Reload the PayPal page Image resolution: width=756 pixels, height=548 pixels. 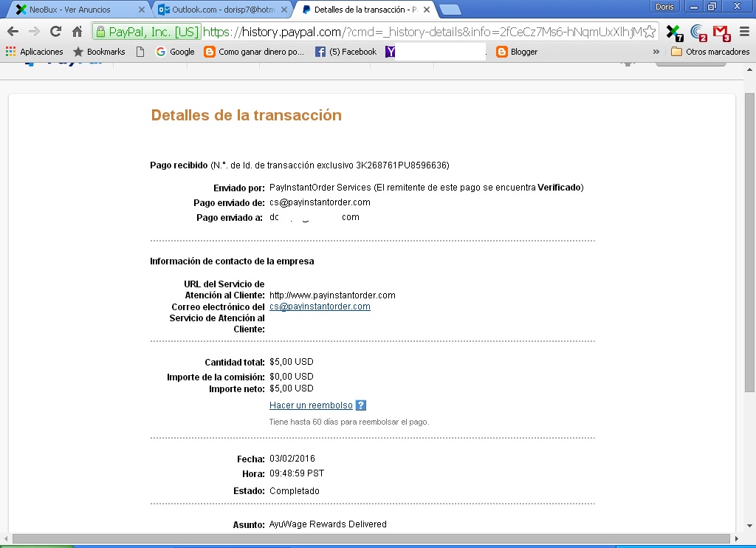(x=56, y=32)
